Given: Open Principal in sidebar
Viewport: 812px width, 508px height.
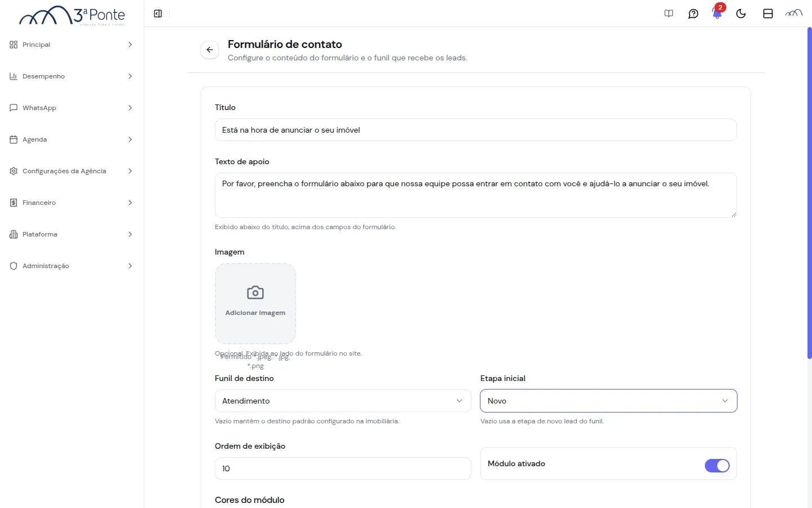Looking at the screenshot, I should [72, 45].
